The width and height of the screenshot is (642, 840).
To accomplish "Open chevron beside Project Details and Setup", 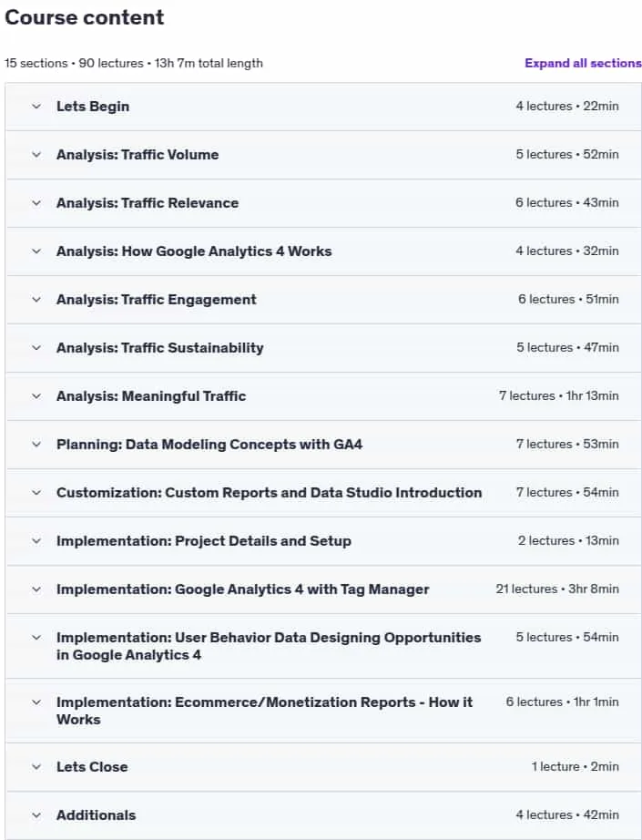I will coord(36,541).
